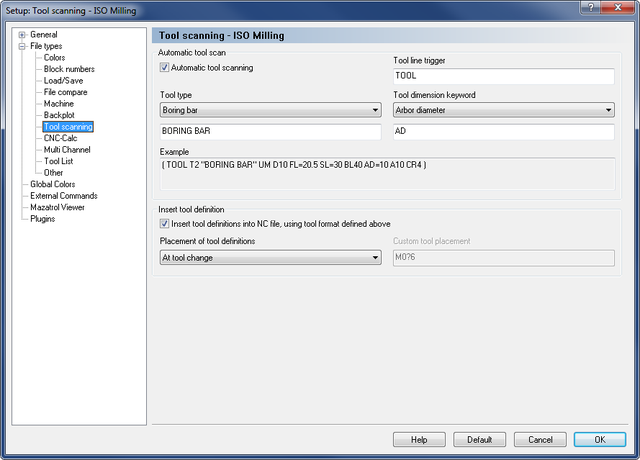Click the Tool line trigger text field
Viewport: 640px width, 460px height.
[x=504, y=76]
